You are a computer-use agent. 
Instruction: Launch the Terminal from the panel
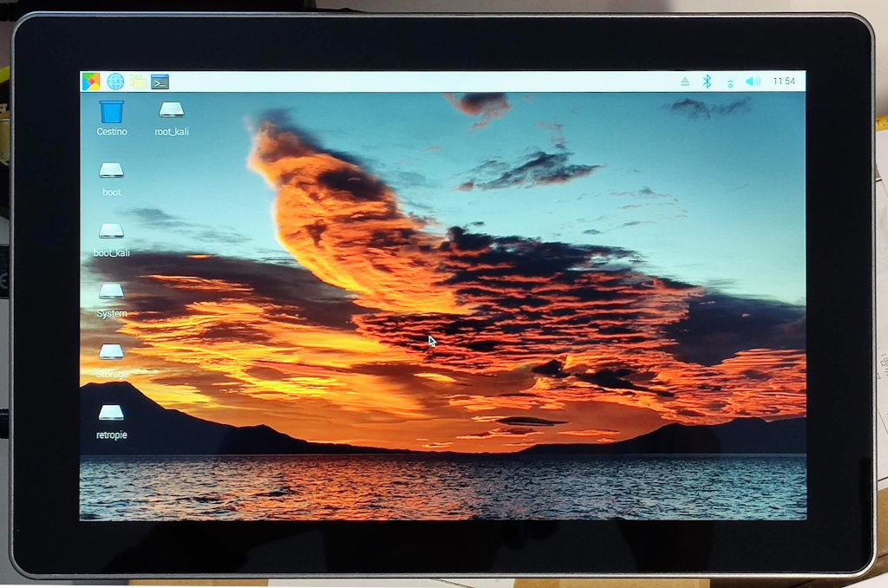point(160,82)
